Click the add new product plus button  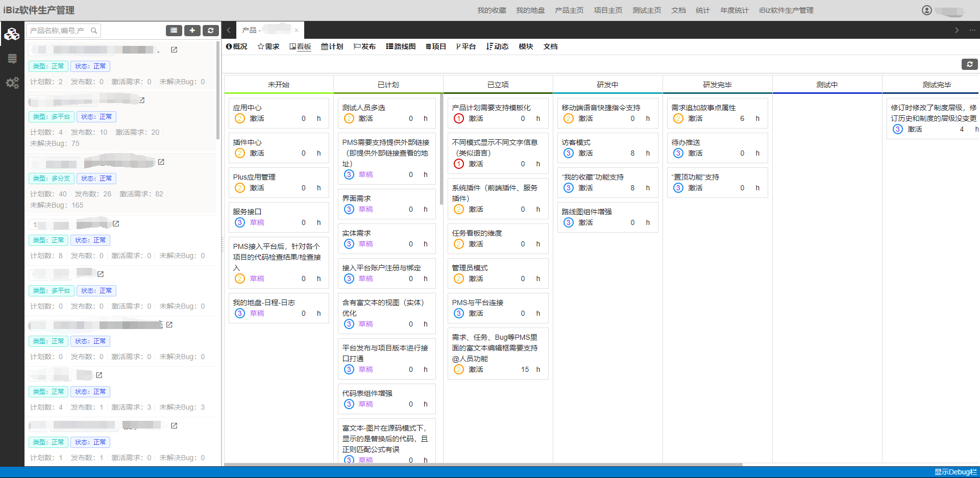[192, 31]
